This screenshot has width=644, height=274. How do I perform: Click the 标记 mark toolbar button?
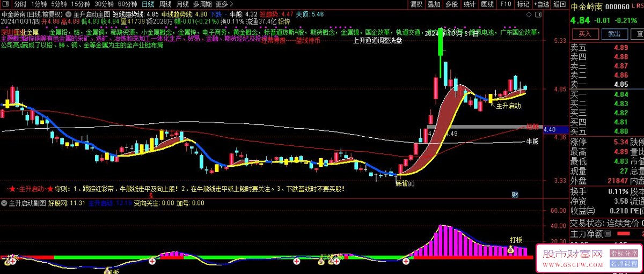(x=523, y=4)
